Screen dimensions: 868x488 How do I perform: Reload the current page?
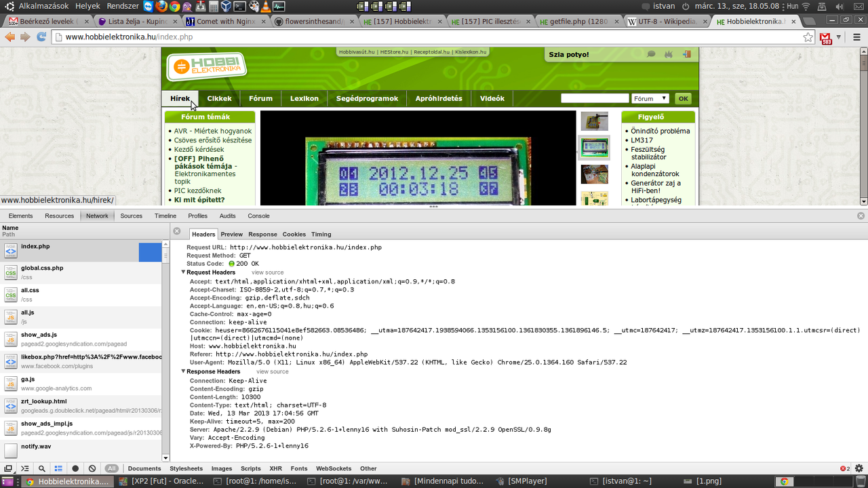[41, 37]
